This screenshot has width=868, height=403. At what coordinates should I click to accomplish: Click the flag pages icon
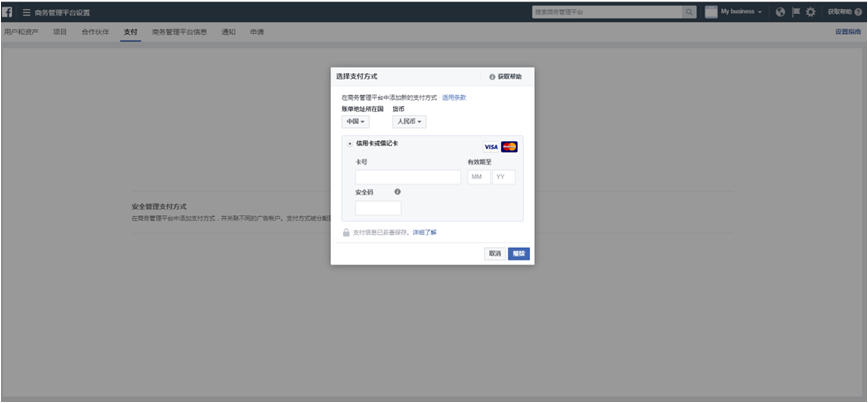click(796, 12)
